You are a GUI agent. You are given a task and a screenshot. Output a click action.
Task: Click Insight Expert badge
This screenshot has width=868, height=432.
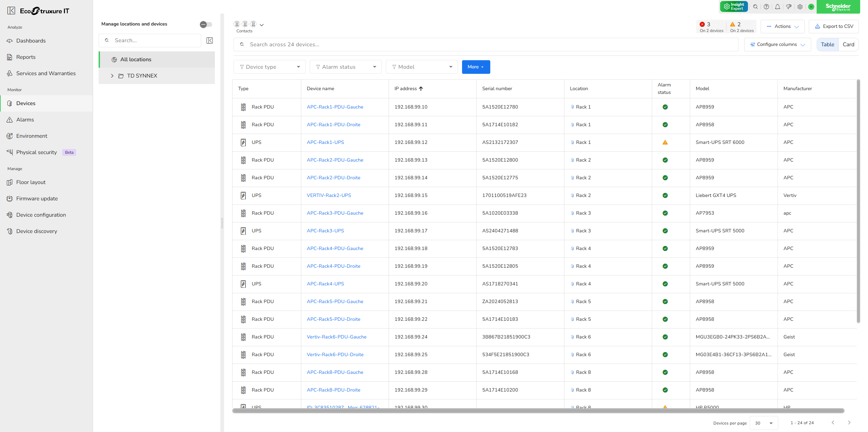coord(733,7)
